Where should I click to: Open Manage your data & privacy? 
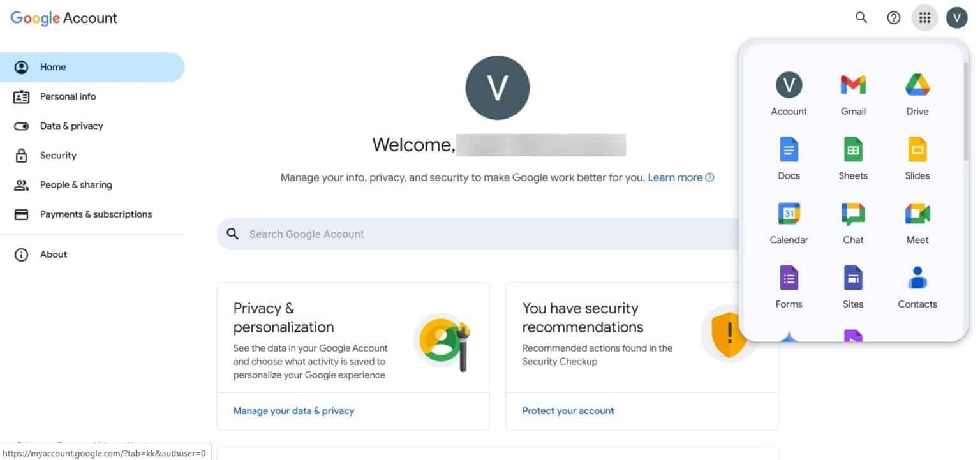293,410
